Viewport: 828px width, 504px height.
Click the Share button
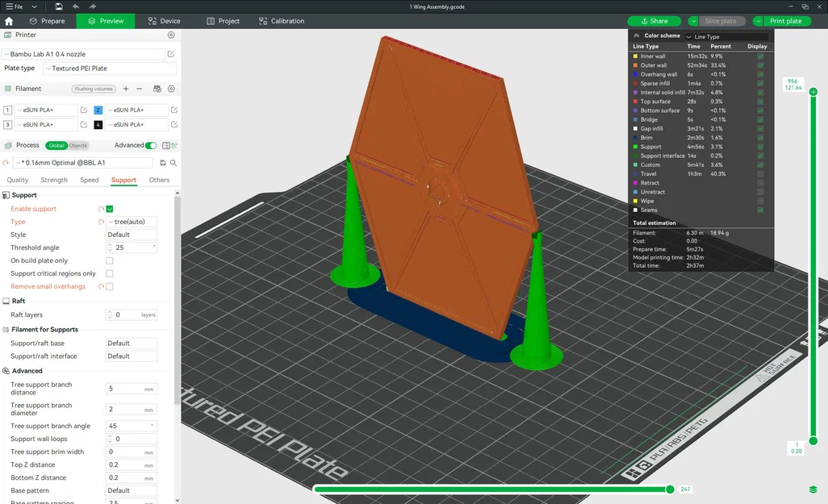(x=654, y=21)
